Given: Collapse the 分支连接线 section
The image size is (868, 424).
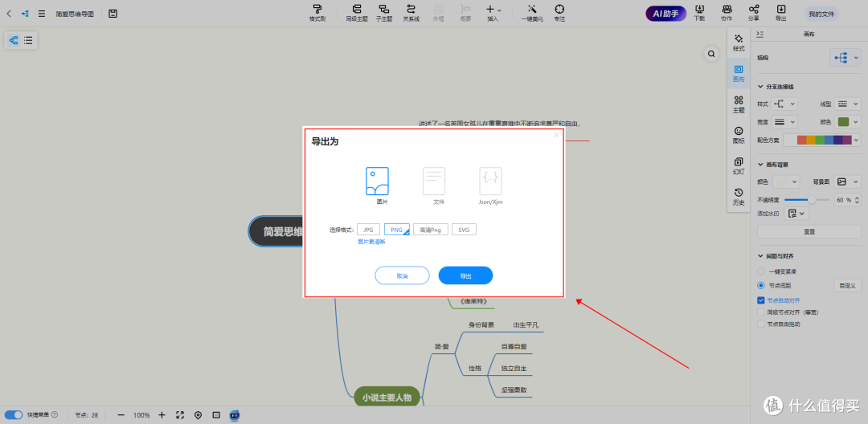Looking at the screenshot, I should click(760, 87).
